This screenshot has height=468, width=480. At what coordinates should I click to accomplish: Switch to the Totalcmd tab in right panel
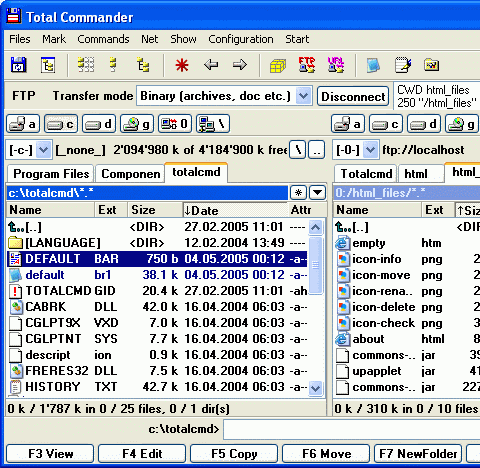click(x=366, y=174)
